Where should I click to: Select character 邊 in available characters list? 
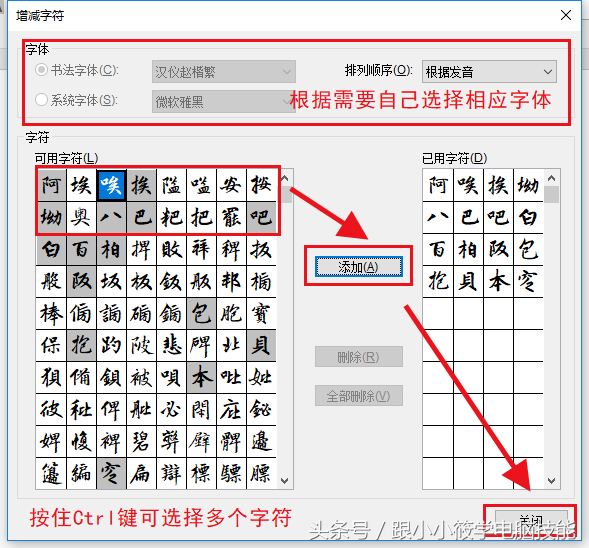coord(261,441)
